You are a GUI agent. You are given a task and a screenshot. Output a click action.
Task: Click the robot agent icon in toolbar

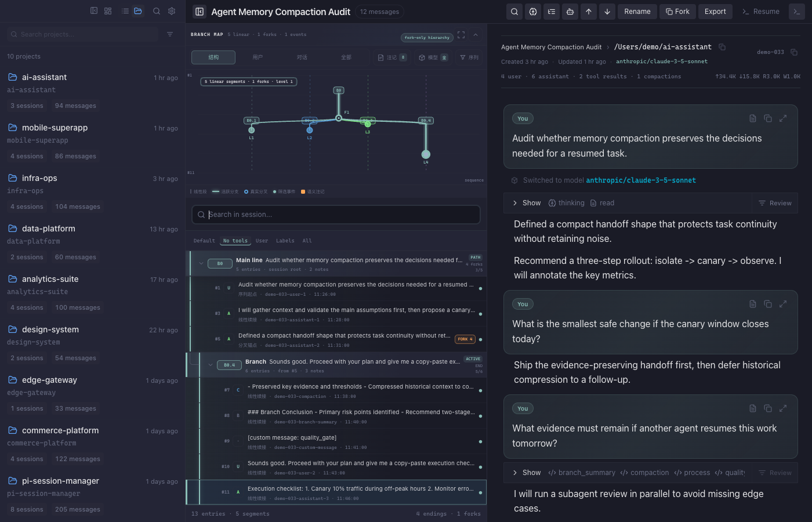[570, 12]
